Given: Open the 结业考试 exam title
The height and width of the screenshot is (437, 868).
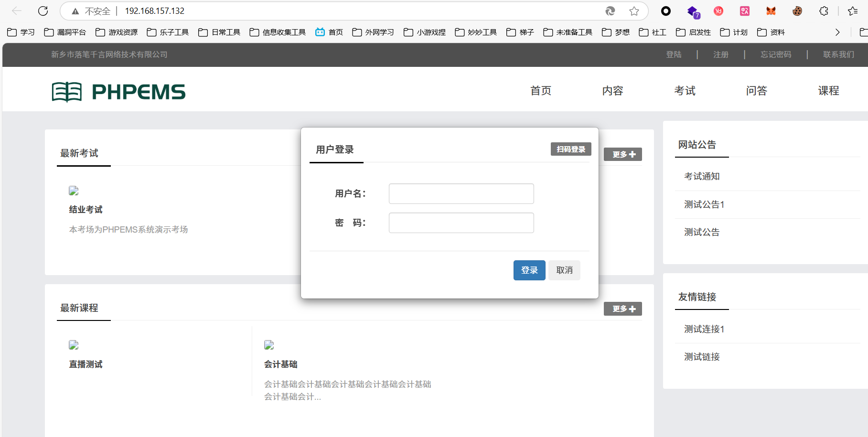Looking at the screenshot, I should 86,210.
